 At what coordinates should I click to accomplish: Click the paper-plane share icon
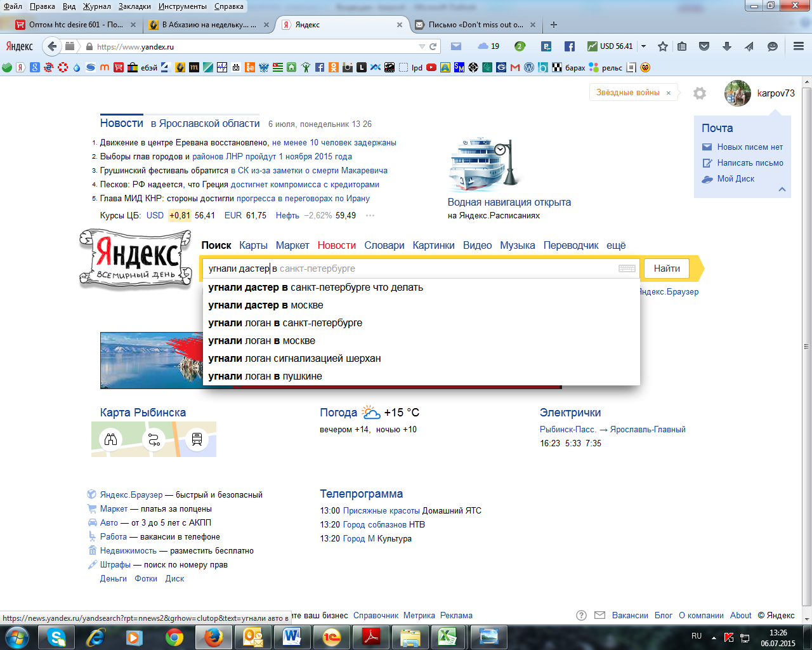pyautogui.click(x=749, y=46)
